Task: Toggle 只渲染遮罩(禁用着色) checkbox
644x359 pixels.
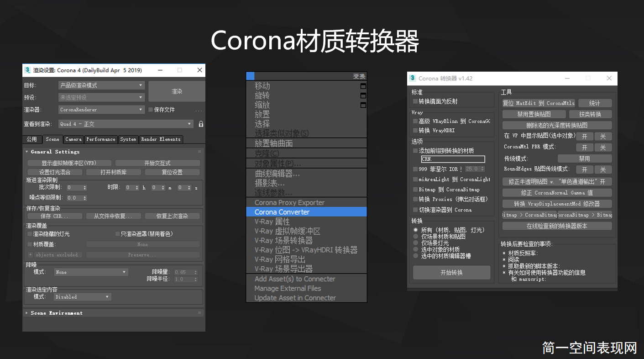Action: point(117,234)
